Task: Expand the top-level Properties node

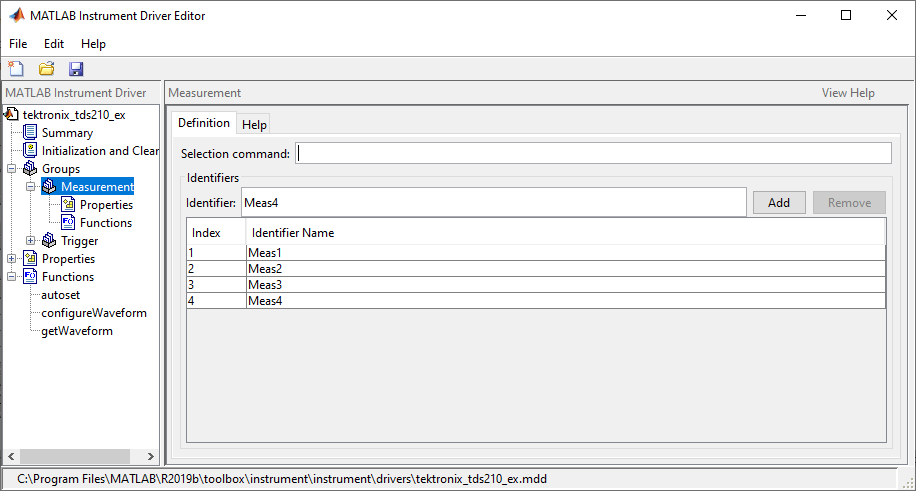Action: (x=12, y=259)
